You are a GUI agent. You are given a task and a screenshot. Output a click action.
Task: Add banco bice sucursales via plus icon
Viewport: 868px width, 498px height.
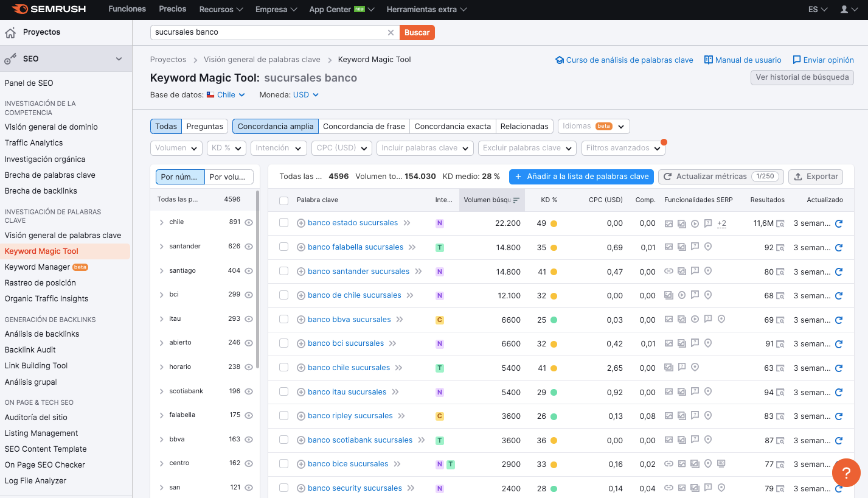(x=301, y=464)
